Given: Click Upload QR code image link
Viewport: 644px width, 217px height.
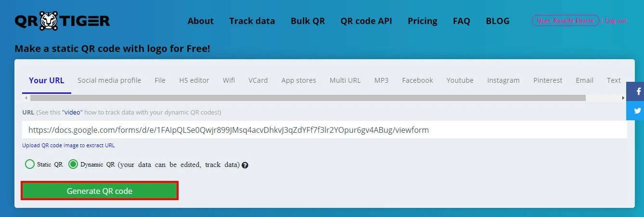Looking at the screenshot, I should tap(68, 145).
